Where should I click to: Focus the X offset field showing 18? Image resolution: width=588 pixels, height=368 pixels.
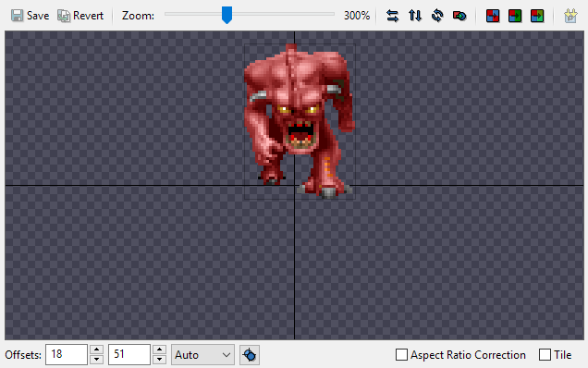click(x=67, y=354)
